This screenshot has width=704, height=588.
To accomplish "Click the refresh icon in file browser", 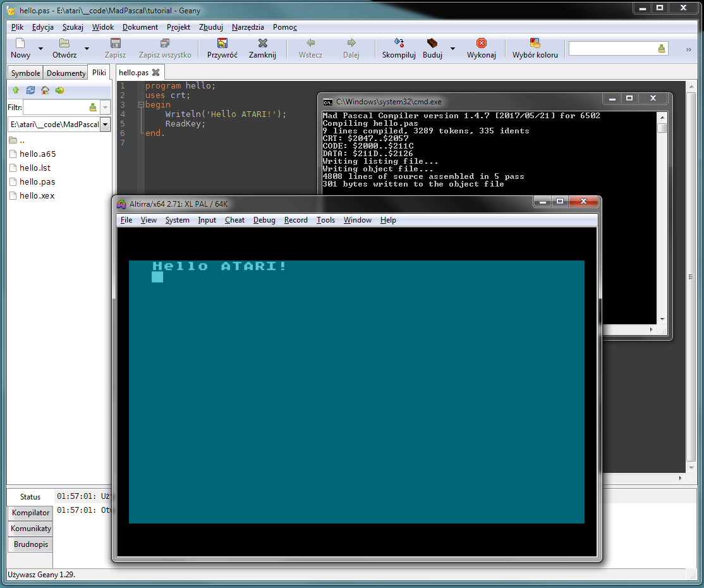I will (30, 90).
